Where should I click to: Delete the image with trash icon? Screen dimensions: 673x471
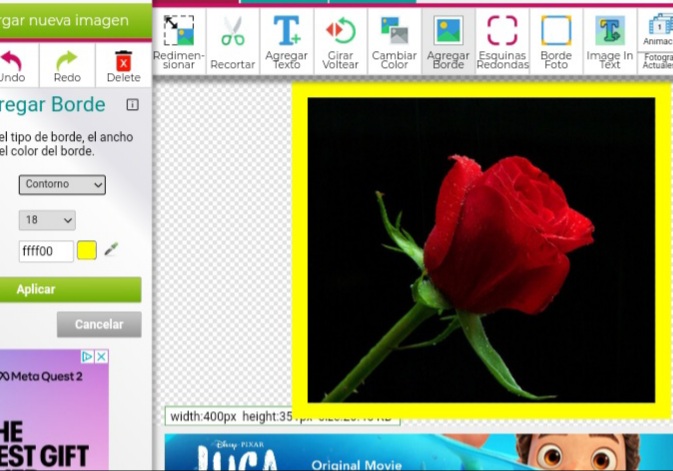(x=123, y=65)
